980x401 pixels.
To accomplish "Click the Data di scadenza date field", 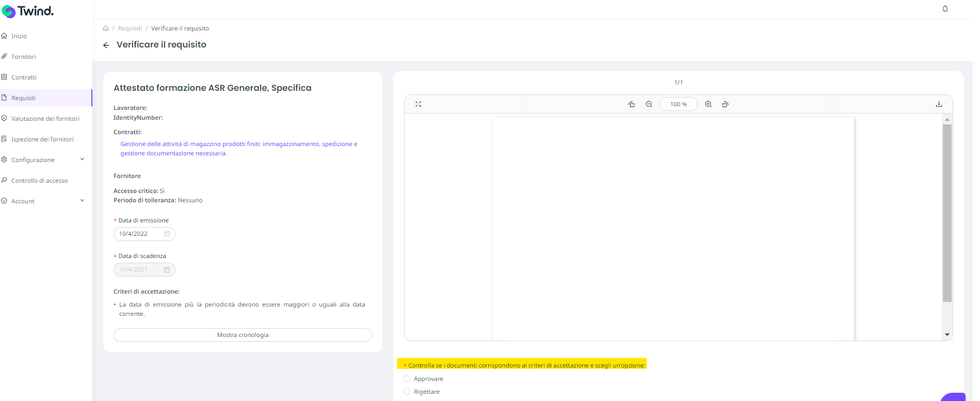I will click(144, 270).
